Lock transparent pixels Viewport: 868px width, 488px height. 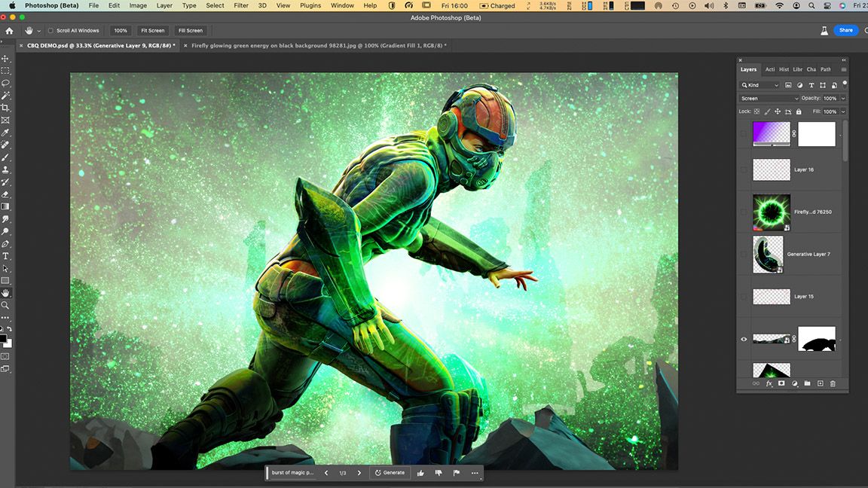point(756,111)
